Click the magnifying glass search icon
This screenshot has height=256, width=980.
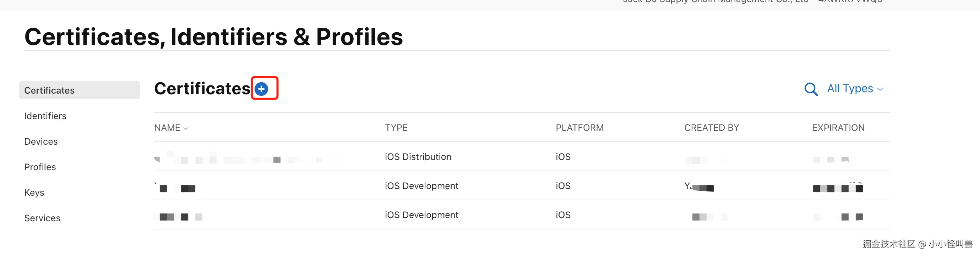(x=811, y=89)
